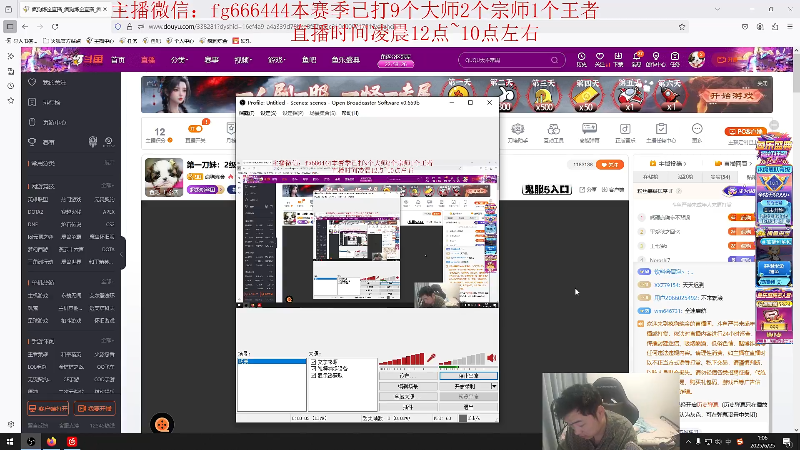Viewport: 800px width, 450px height.
Task: Click the trophy icon in dark left sidebar
Action: pyautogui.click(x=32, y=142)
